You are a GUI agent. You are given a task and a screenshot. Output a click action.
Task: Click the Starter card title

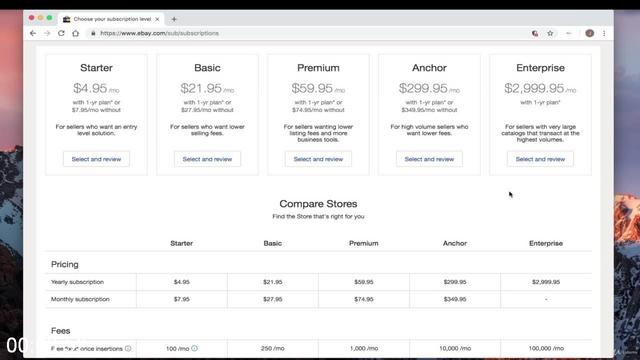click(x=96, y=68)
